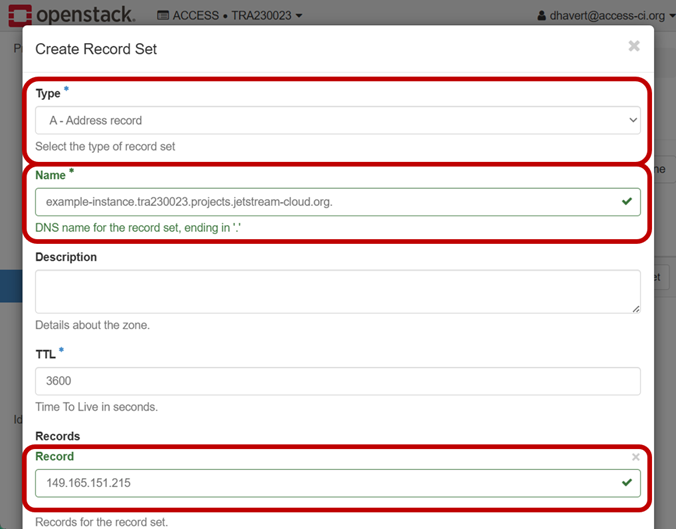
Task: Click the Description field label
Action: click(66, 257)
